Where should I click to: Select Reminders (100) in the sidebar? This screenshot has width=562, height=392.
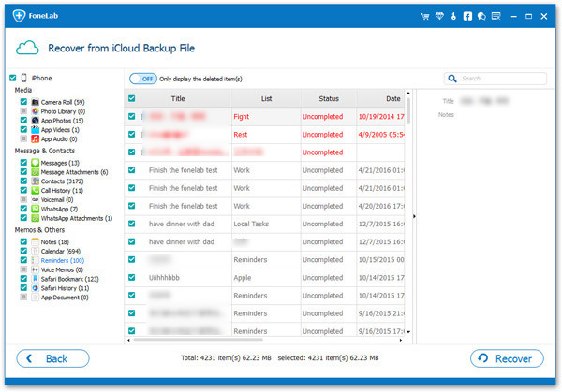coord(63,260)
